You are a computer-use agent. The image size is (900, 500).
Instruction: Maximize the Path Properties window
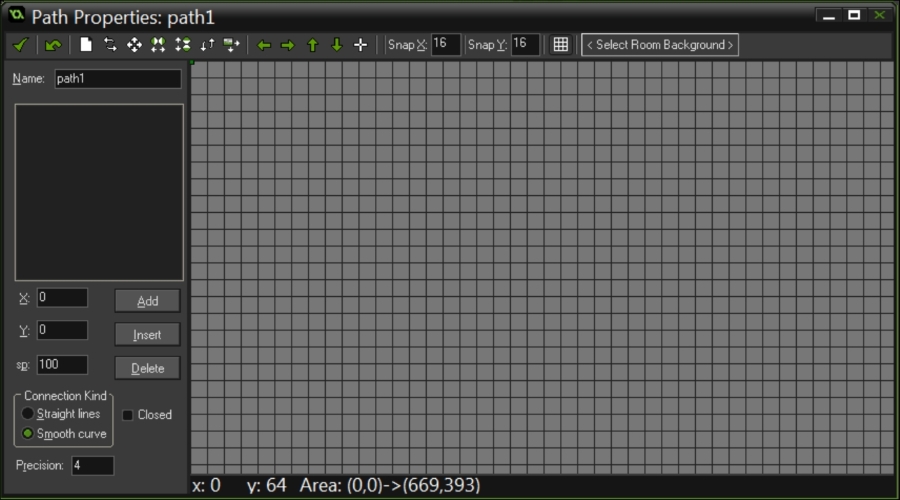tap(854, 15)
